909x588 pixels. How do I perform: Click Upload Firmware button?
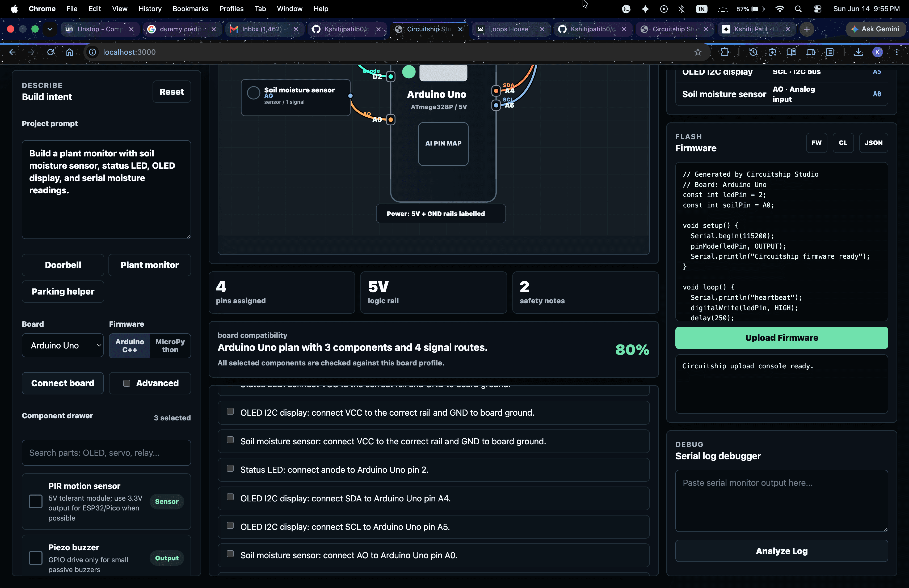coord(781,338)
